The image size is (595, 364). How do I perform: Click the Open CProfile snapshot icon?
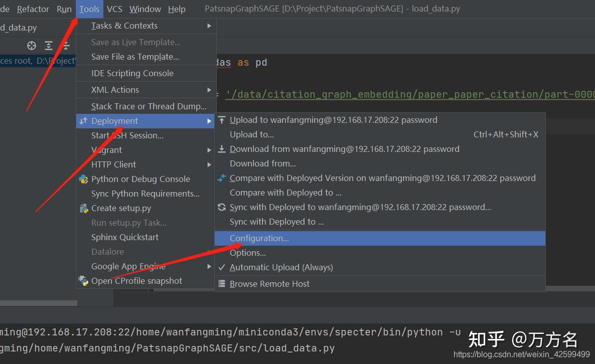pyautogui.click(x=83, y=281)
